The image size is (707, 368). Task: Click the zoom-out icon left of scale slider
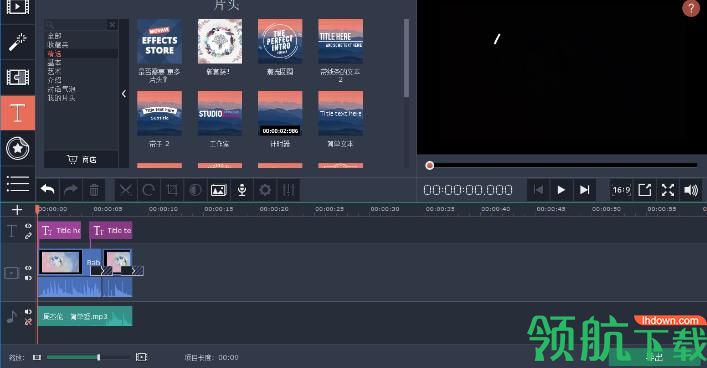[37, 357]
